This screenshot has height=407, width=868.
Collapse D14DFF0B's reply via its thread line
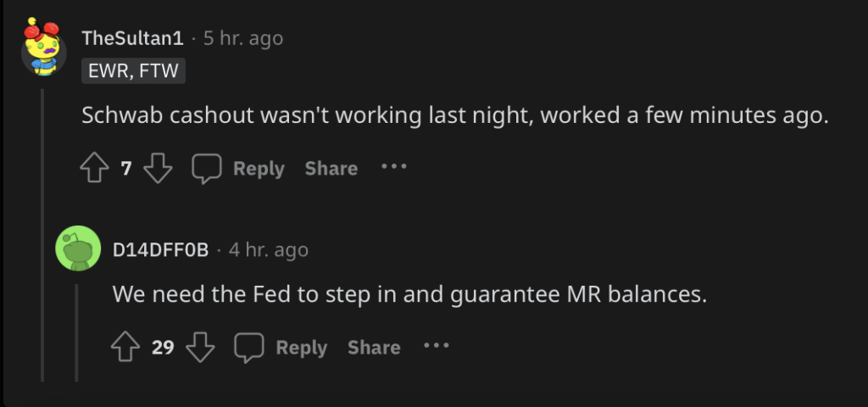click(76, 332)
